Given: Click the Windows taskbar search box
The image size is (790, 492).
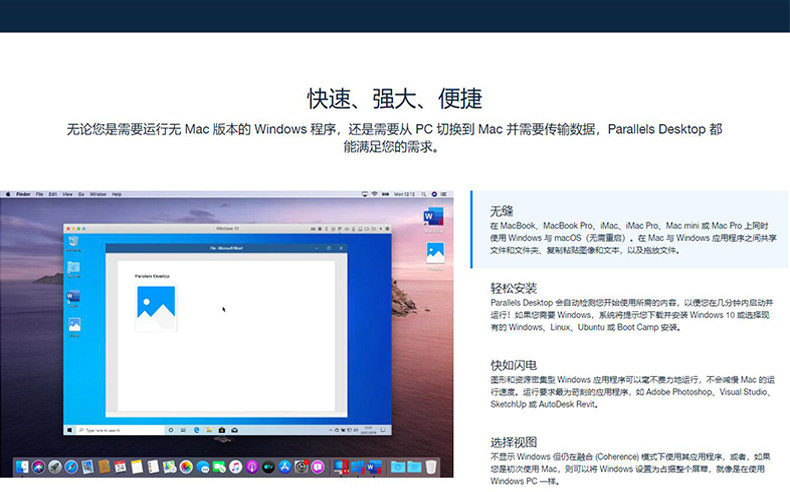Looking at the screenshot, I should [x=121, y=430].
